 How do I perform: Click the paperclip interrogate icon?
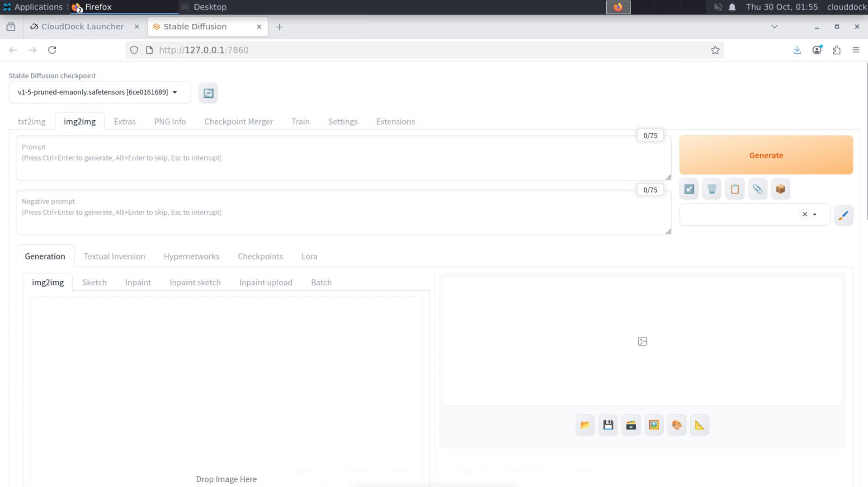coord(757,189)
